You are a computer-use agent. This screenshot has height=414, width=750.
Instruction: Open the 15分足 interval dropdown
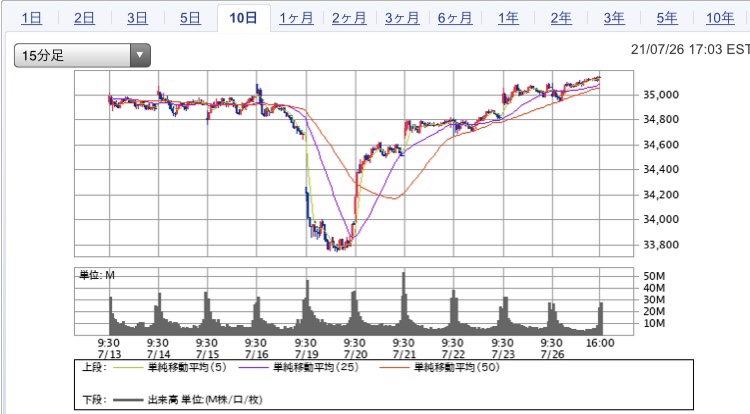coord(82,55)
